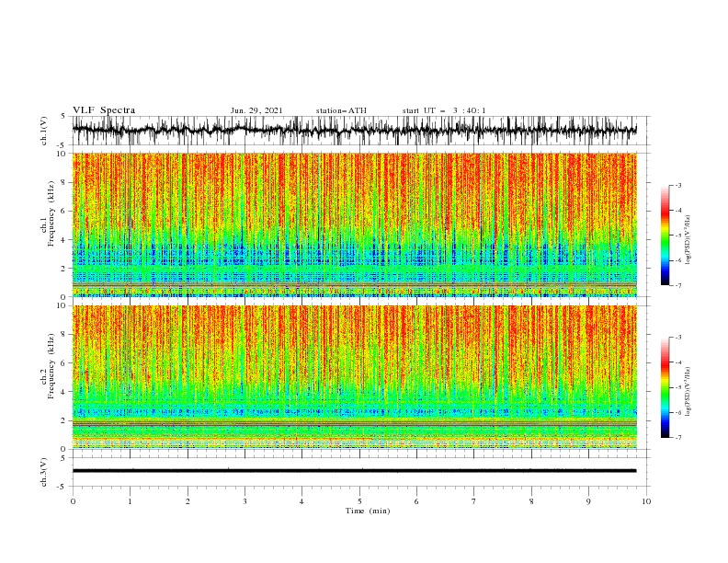Click the "station=ATH" header text

point(341,110)
